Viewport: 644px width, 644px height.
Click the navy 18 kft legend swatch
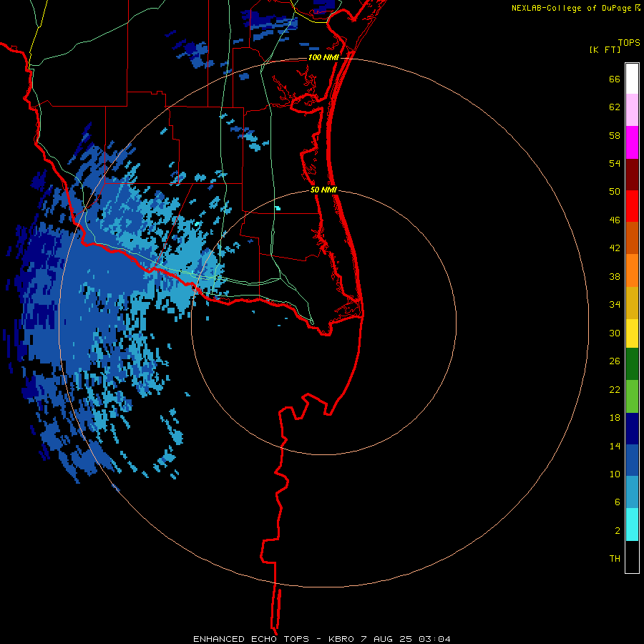click(x=632, y=429)
